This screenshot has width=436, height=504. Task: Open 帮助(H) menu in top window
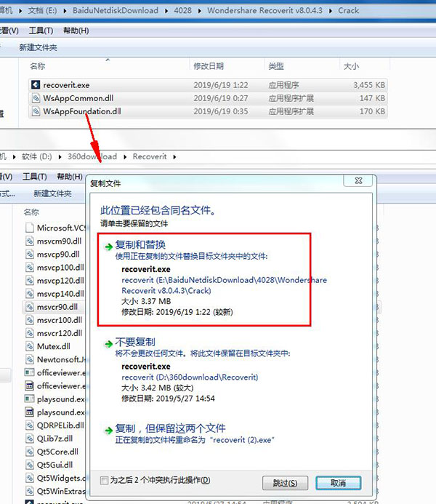pyautogui.click(x=76, y=31)
